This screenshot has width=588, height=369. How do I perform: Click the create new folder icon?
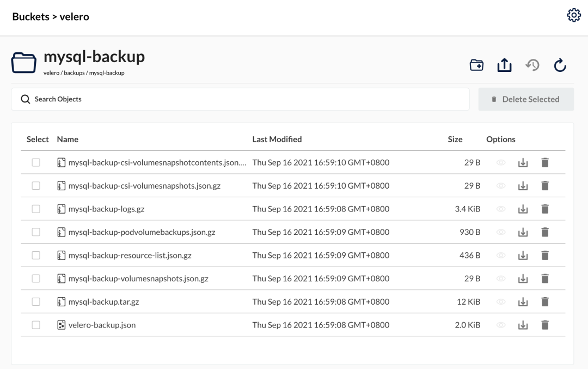[x=476, y=65]
